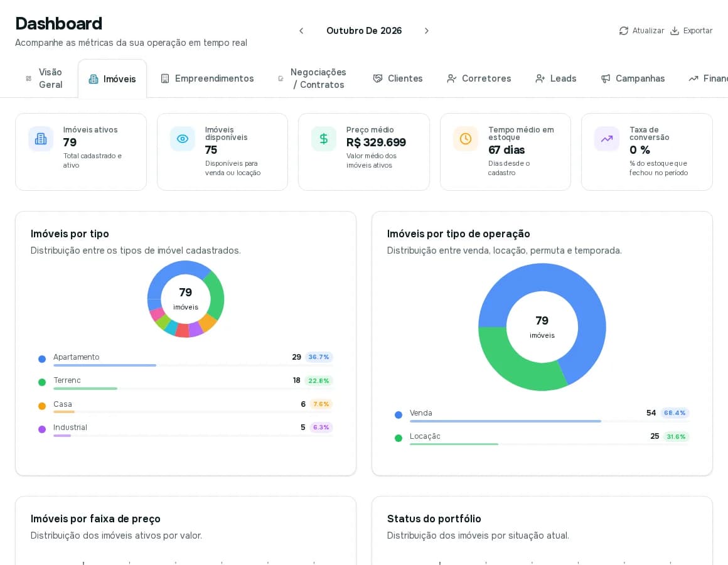Click the Imóveis por faixa de preço heading

pos(95,519)
